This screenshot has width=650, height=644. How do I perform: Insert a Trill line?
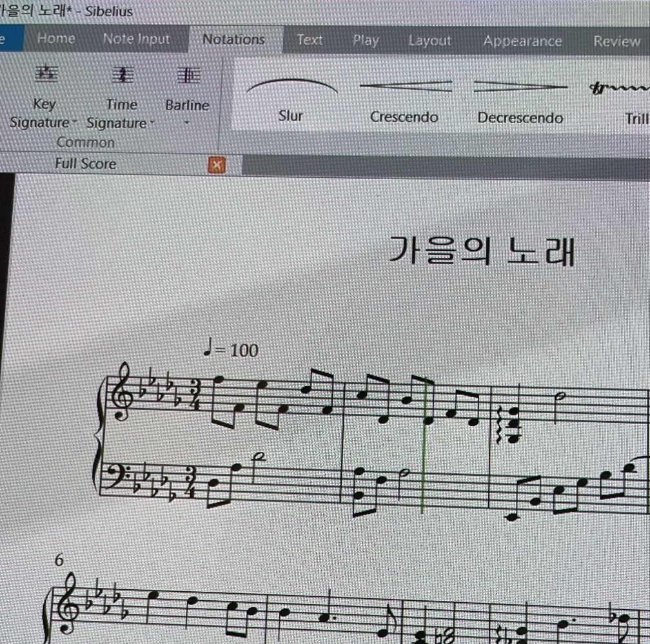620,102
